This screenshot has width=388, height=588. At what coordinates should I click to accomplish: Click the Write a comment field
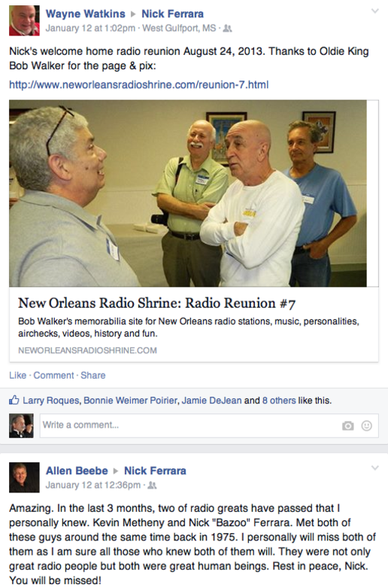[209, 425]
